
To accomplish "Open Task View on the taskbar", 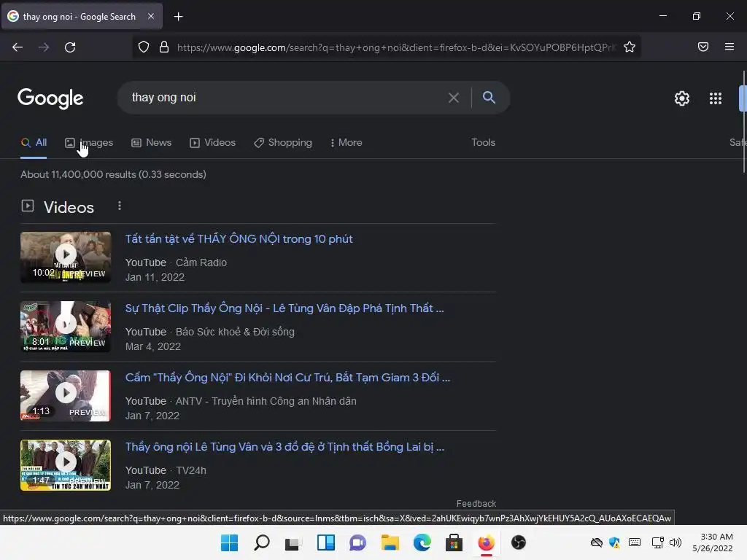I will click(x=293, y=542).
